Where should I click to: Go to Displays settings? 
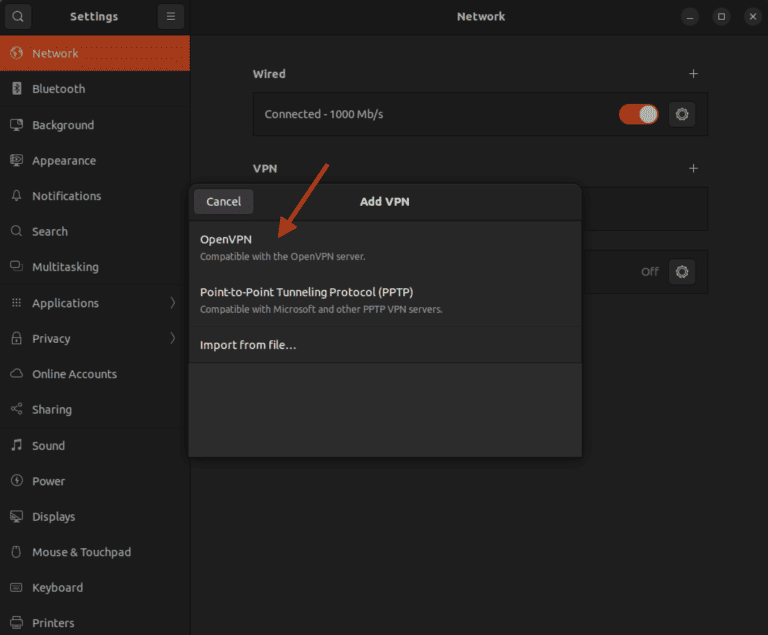(53, 517)
